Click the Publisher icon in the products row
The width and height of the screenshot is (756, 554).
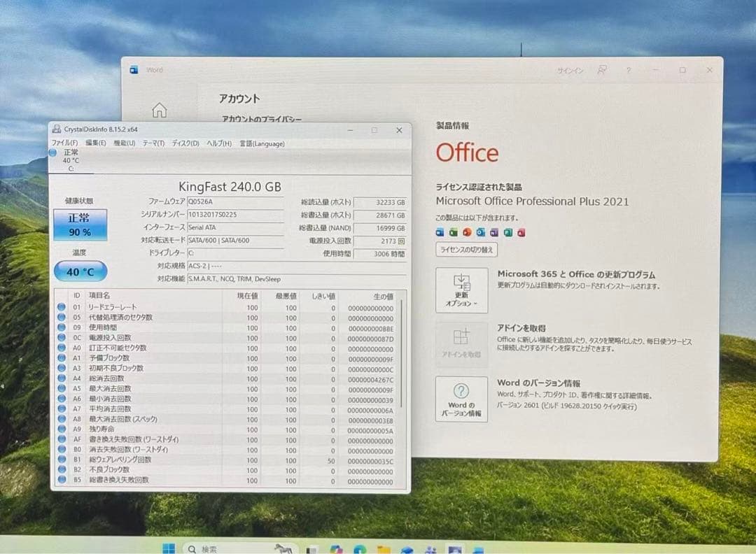click(508, 232)
